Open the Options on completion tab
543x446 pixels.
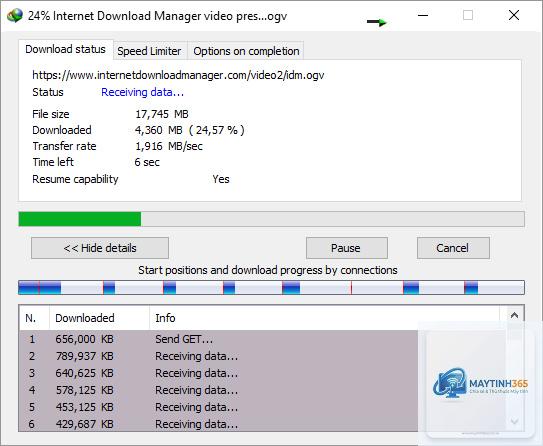tap(246, 51)
